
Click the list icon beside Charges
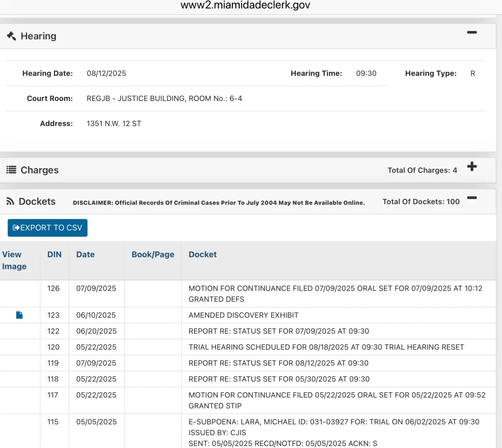[x=11, y=170]
